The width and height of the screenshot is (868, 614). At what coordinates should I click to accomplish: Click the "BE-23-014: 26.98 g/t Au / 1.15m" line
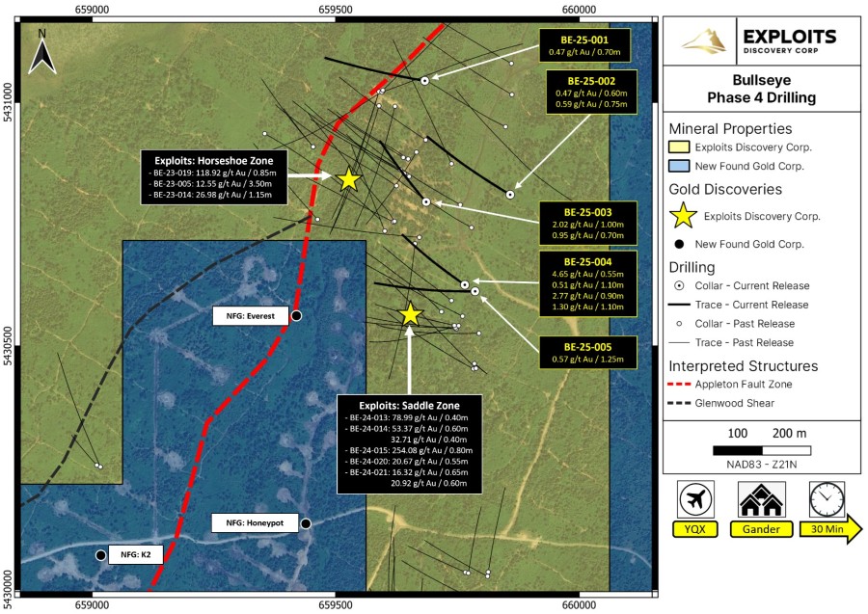point(210,195)
